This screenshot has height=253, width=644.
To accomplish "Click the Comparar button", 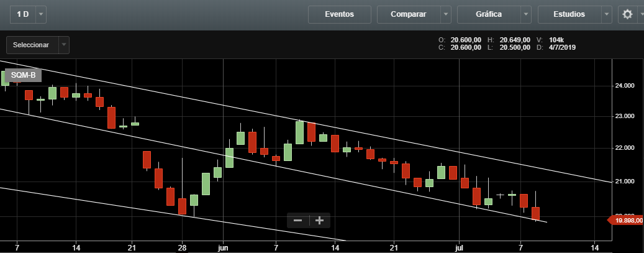I will (x=408, y=14).
